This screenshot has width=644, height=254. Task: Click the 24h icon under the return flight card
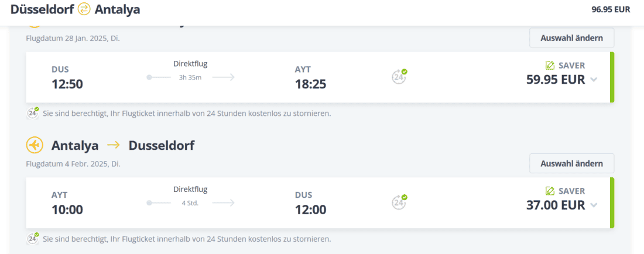click(33, 238)
